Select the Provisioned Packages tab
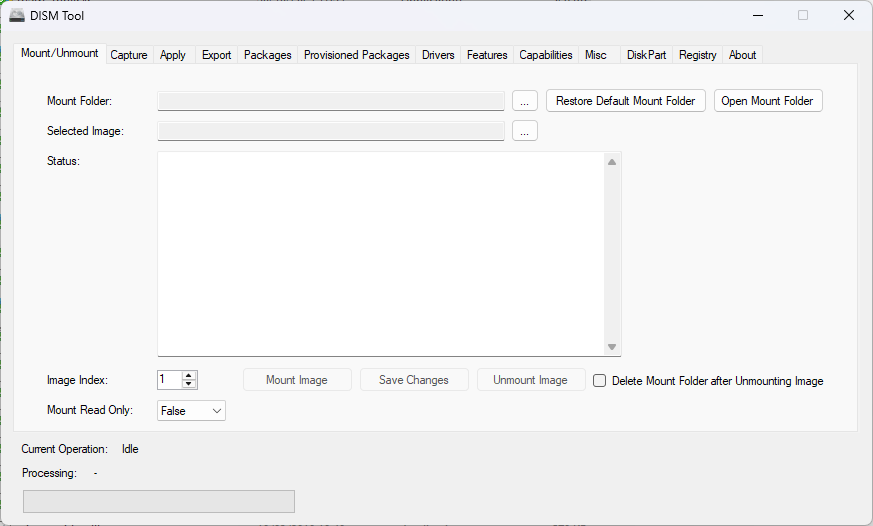 click(x=356, y=55)
